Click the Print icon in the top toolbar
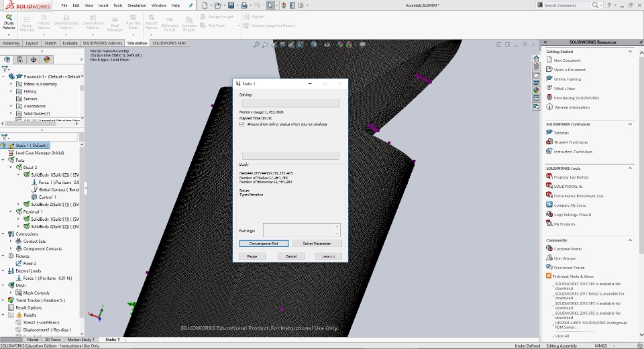This screenshot has height=349, width=644. (244, 5)
